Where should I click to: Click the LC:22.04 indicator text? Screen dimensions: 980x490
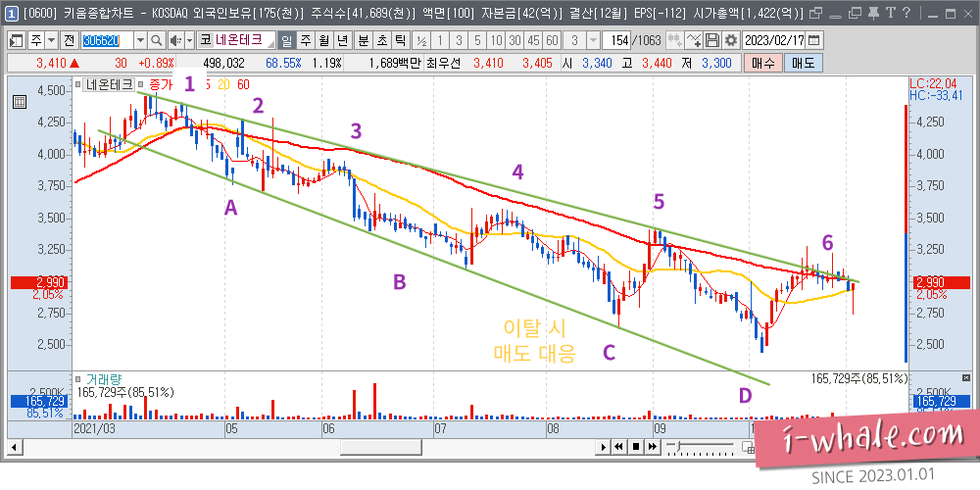933,83
